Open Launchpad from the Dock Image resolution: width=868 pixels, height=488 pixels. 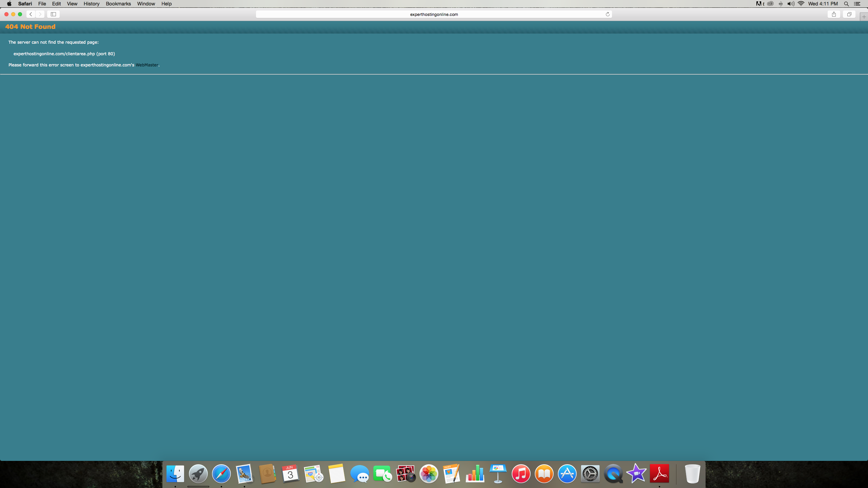(x=198, y=473)
